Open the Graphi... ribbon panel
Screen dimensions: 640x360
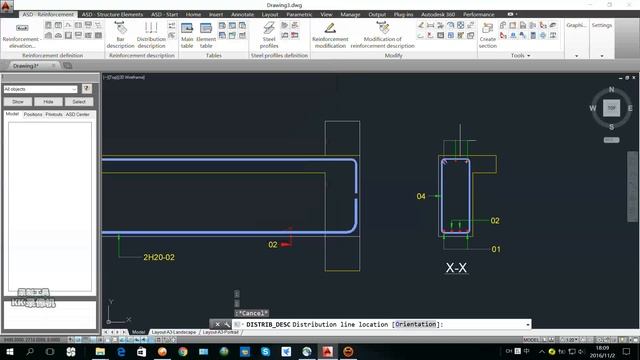pyautogui.click(x=576, y=25)
